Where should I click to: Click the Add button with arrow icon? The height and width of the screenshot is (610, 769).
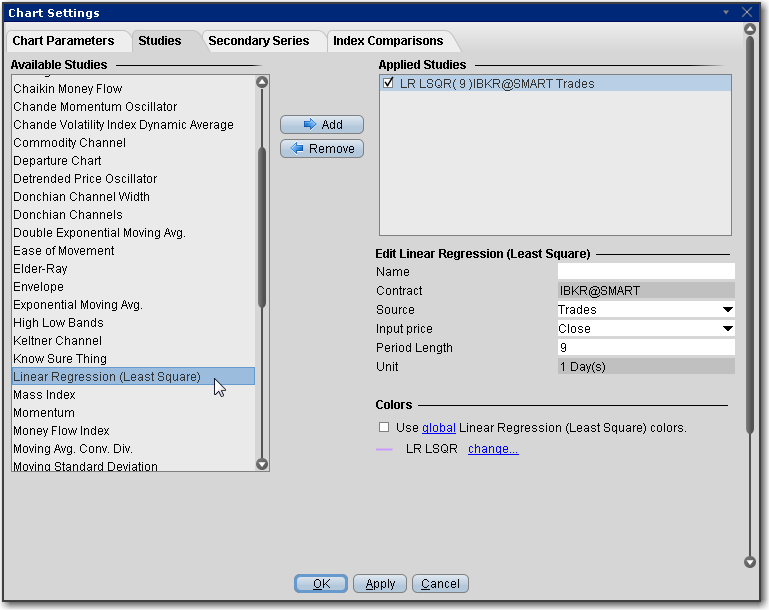click(x=321, y=125)
